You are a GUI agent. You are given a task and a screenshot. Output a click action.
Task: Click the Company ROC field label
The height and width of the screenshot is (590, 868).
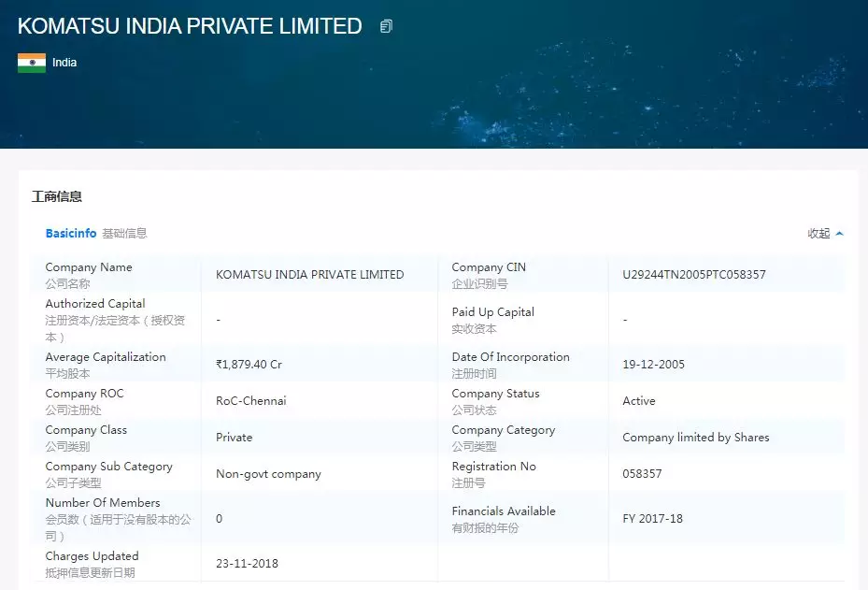[85, 394]
